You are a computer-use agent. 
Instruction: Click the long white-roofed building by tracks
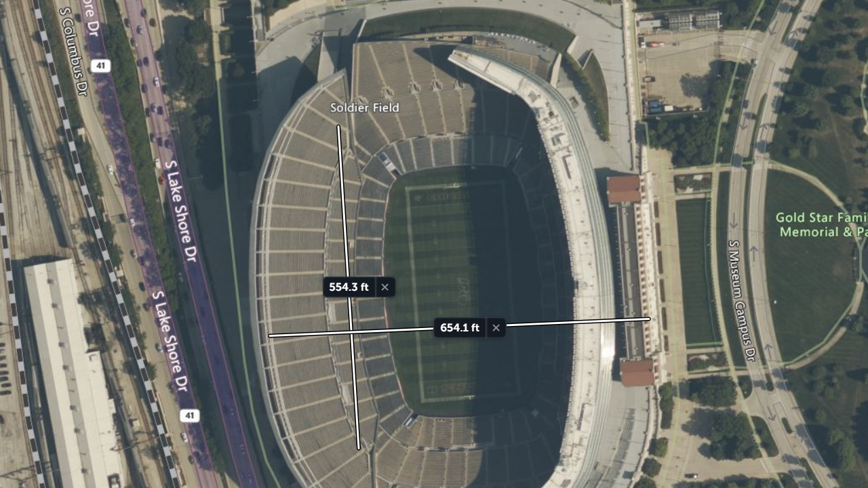click(73, 373)
